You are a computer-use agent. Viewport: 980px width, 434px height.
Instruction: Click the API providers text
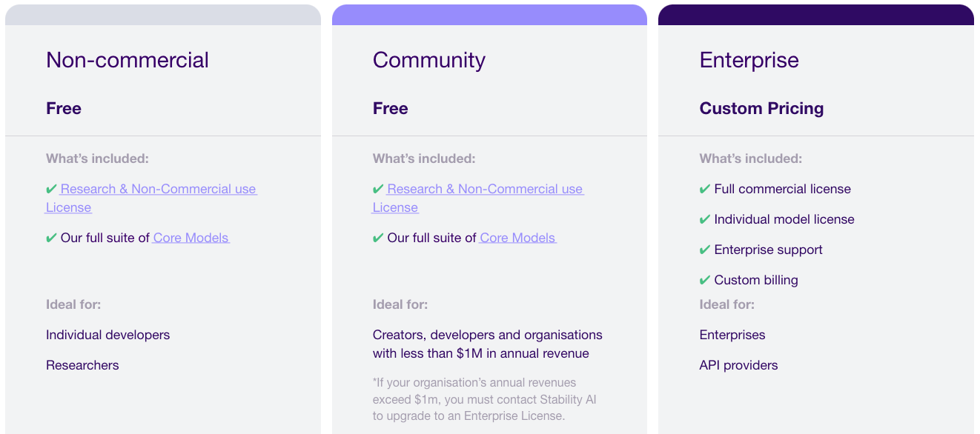point(738,365)
